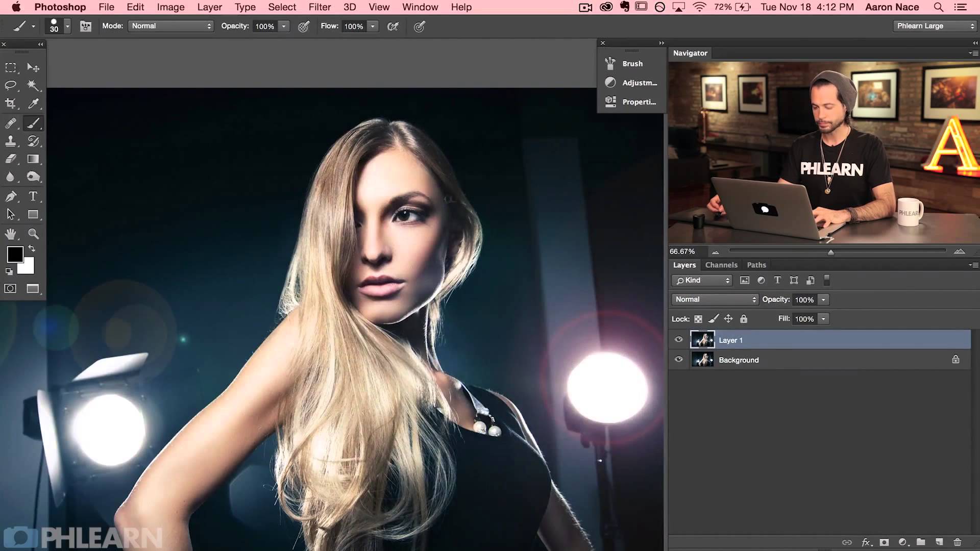Open the layer Kind filter dropdown
Viewport: 980px width, 551px height.
click(702, 280)
